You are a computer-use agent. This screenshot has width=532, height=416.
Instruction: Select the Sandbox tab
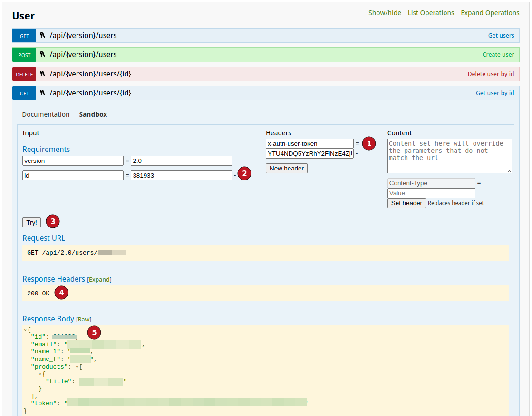tap(93, 114)
